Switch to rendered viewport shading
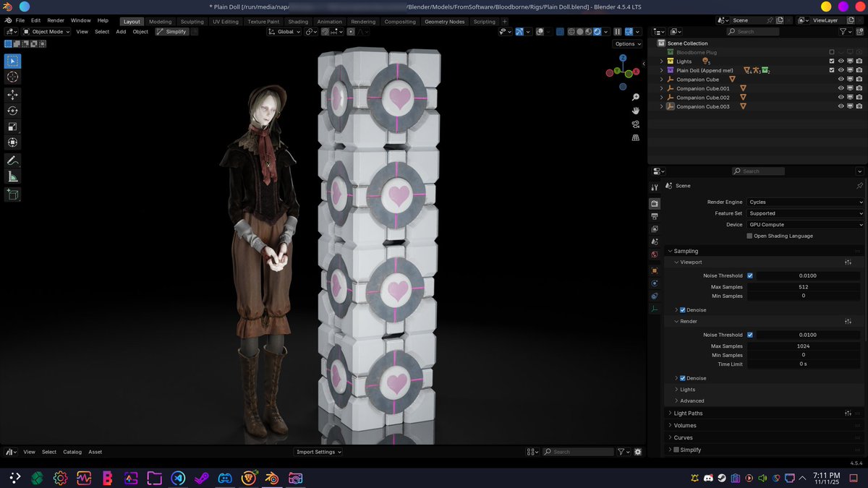The height and width of the screenshot is (488, 868). tap(596, 32)
